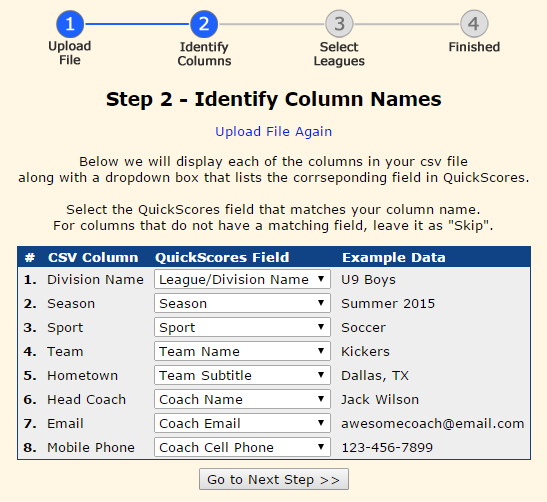Viewport: 547px width, 502px height.
Task: Open the Team Name dropdown
Action: tap(242, 351)
